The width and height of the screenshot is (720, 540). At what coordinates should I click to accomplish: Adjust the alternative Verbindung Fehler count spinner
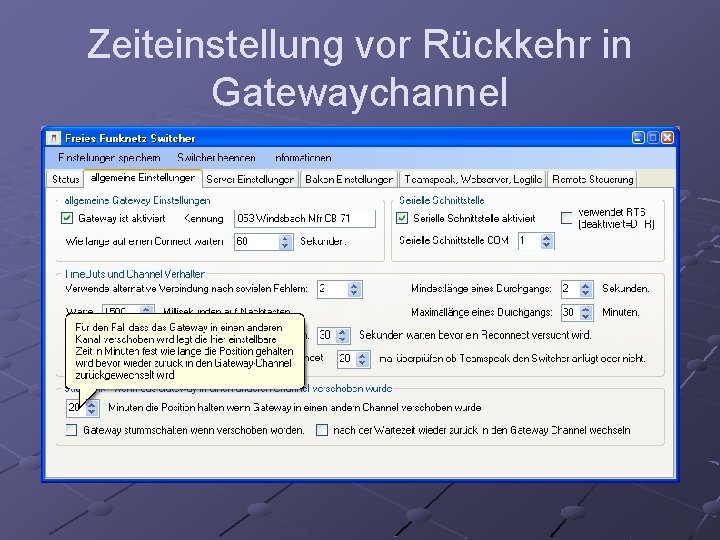tap(354, 289)
